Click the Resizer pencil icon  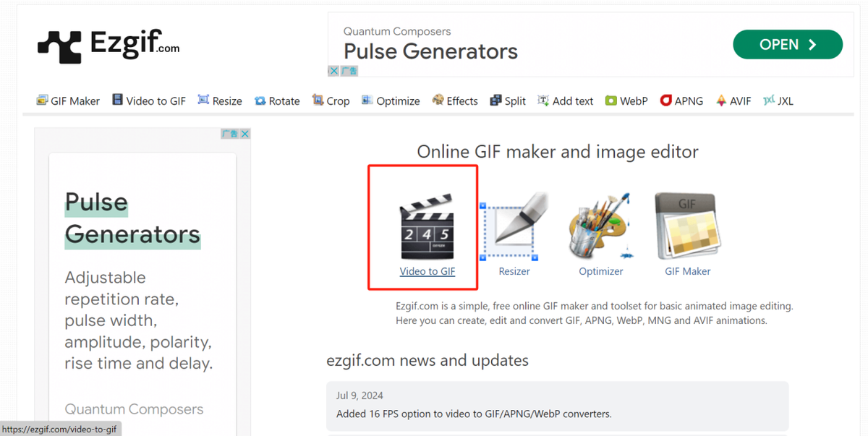pos(513,226)
